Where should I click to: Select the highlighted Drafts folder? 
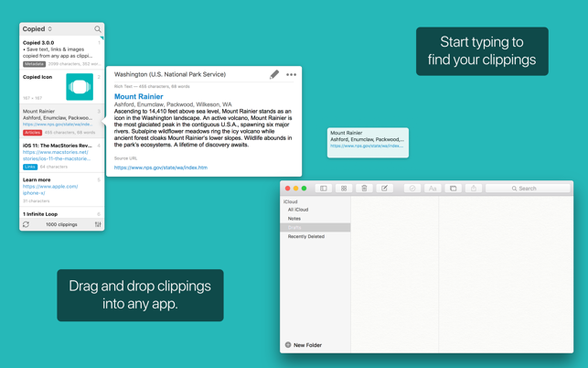click(x=315, y=228)
